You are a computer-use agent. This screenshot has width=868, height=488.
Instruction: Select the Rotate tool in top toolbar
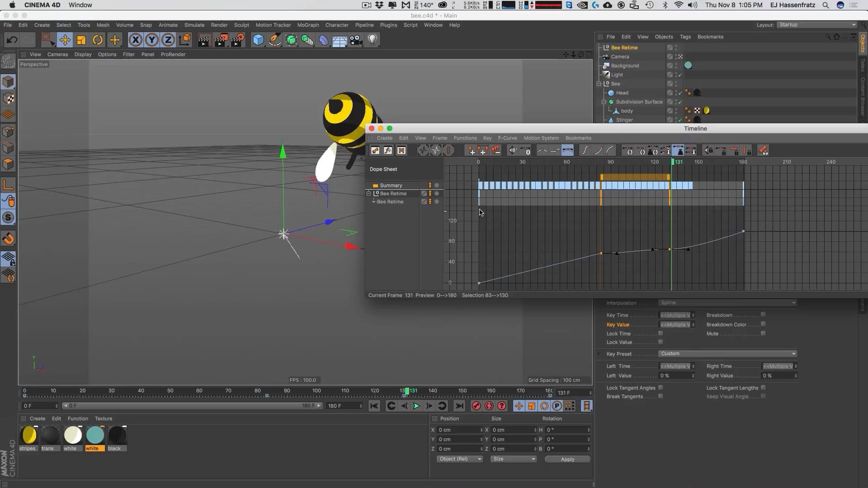click(98, 40)
